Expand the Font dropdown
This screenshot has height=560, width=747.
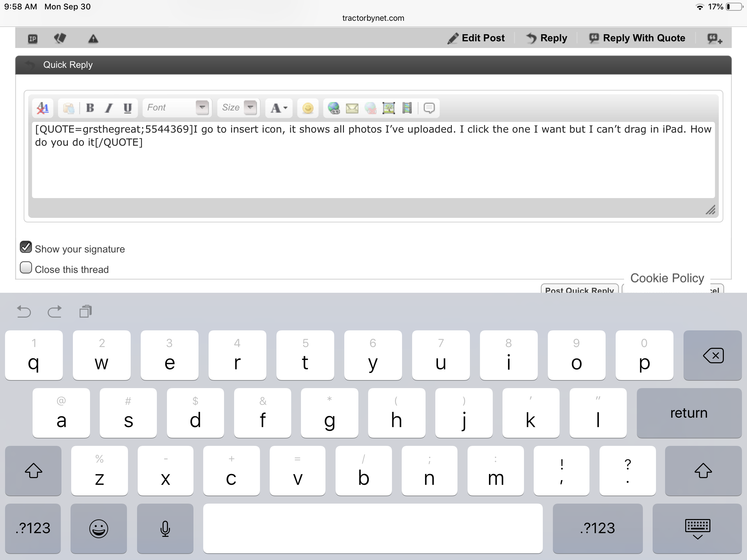click(202, 108)
